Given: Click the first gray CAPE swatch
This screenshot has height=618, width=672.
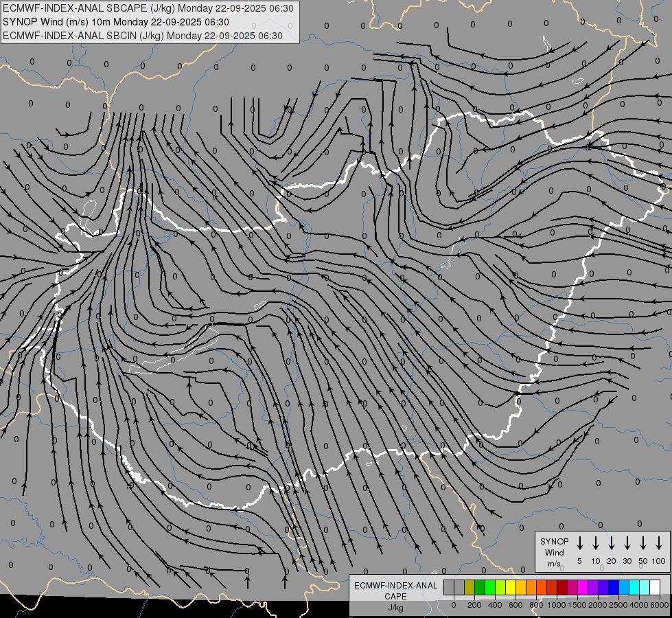Looking at the screenshot, I should coord(449,587).
